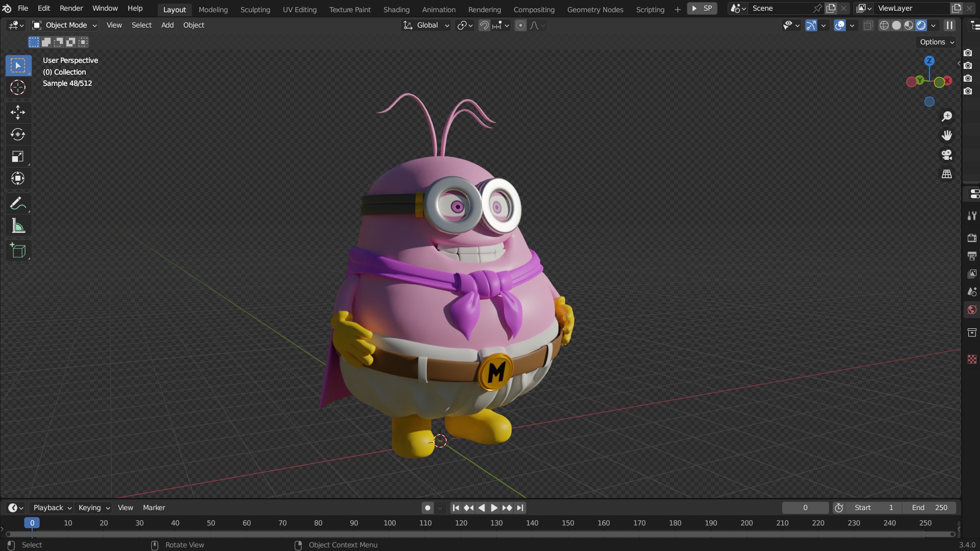The height and width of the screenshot is (551, 980).
Task: Jump to the last frame
Action: (520, 508)
